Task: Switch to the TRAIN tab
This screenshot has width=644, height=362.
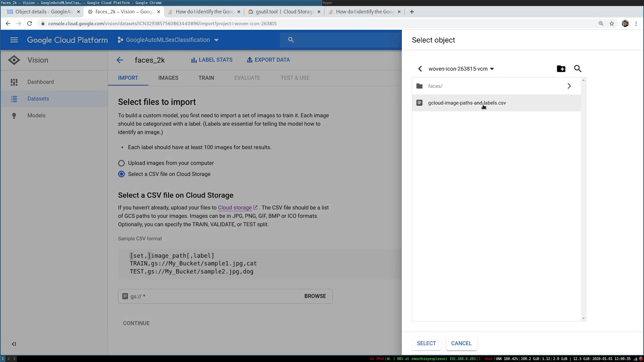Action: [206, 78]
